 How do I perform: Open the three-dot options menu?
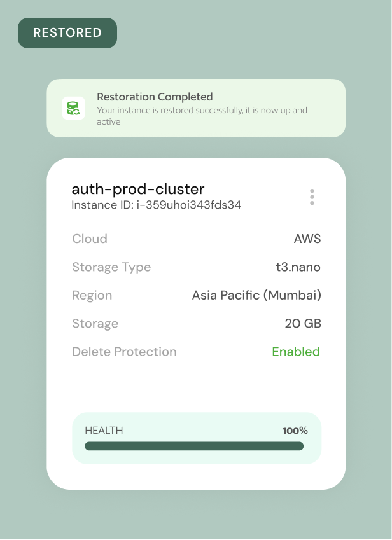(x=312, y=197)
